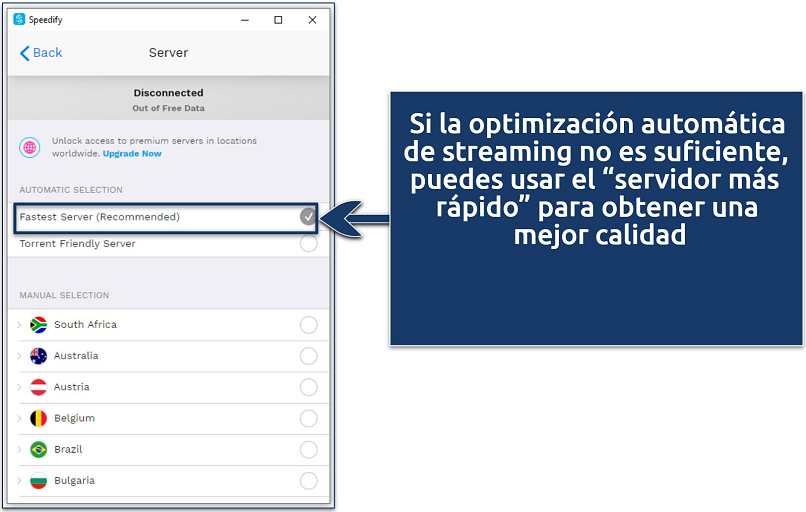Screen dimensions: 806x512
Task: Click the Brazil flag icon
Action: [39, 449]
